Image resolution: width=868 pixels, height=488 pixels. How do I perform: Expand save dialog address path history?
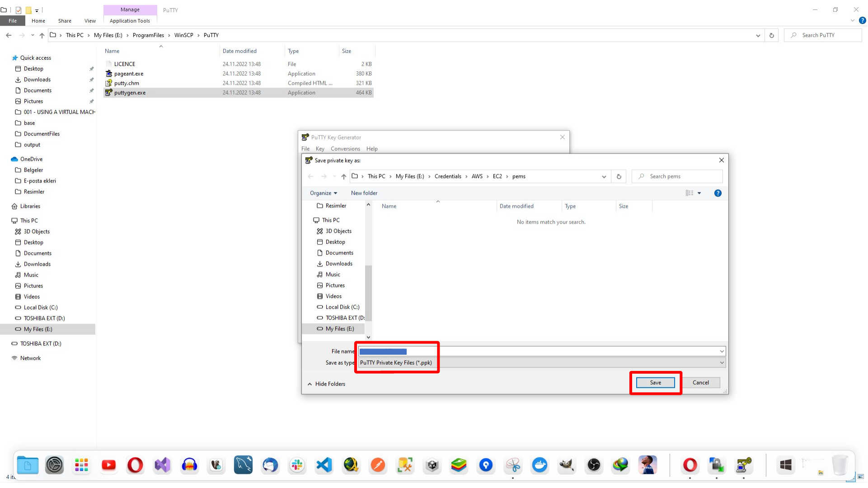click(x=604, y=177)
